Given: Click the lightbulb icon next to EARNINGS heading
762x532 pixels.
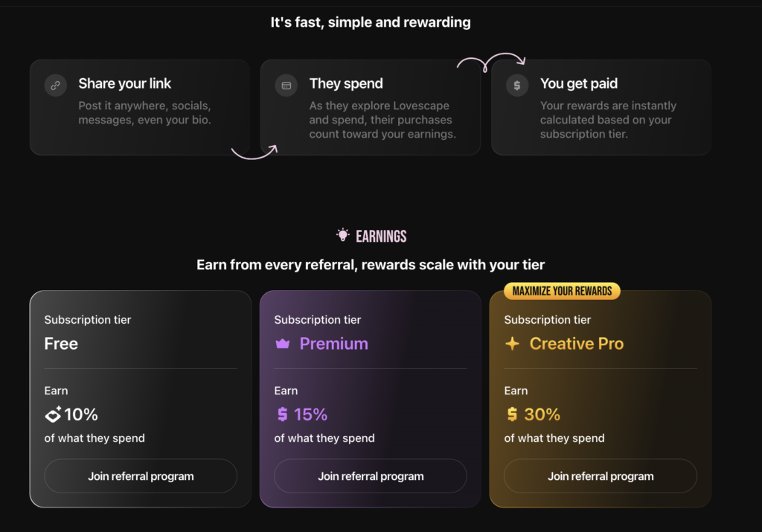Looking at the screenshot, I should pos(342,235).
